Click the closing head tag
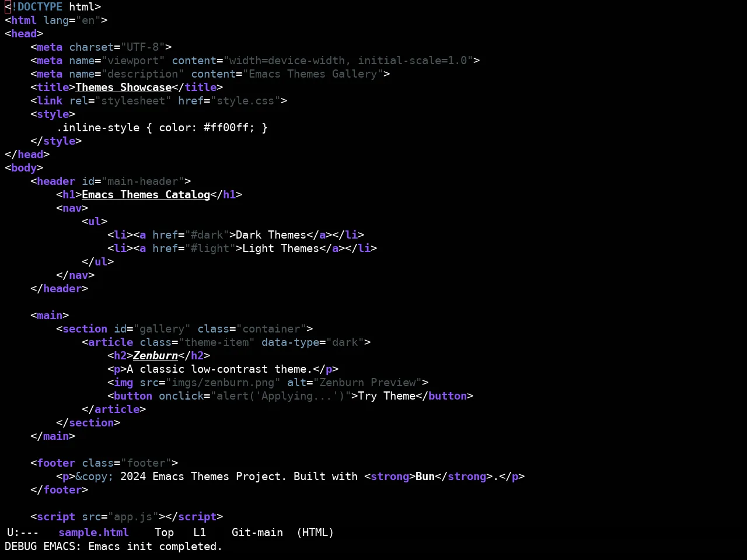This screenshot has height=560, width=747. (27, 155)
